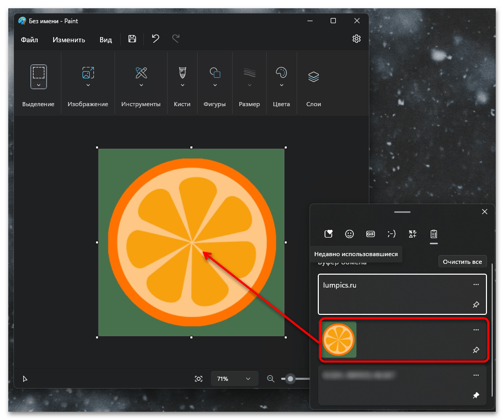504x420 pixels.
Task: Select the orange image clipboard thumbnail
Action: [x=339, y=340]
